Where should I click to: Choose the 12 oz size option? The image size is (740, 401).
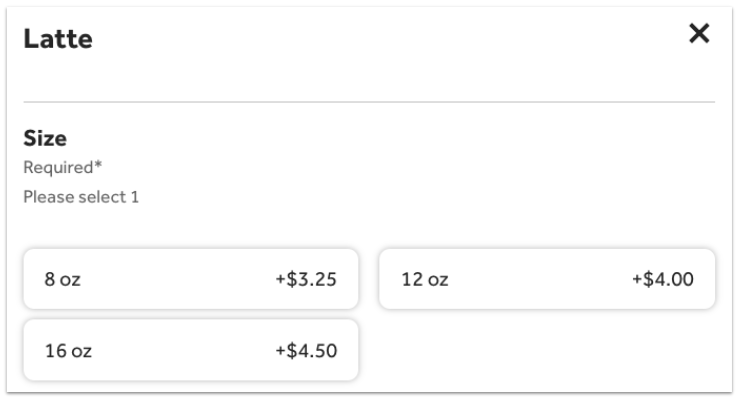point(546,279)
